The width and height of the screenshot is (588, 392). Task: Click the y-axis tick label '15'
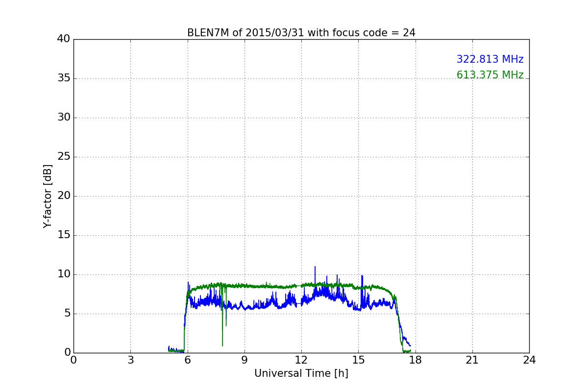(x=64, y=235)
